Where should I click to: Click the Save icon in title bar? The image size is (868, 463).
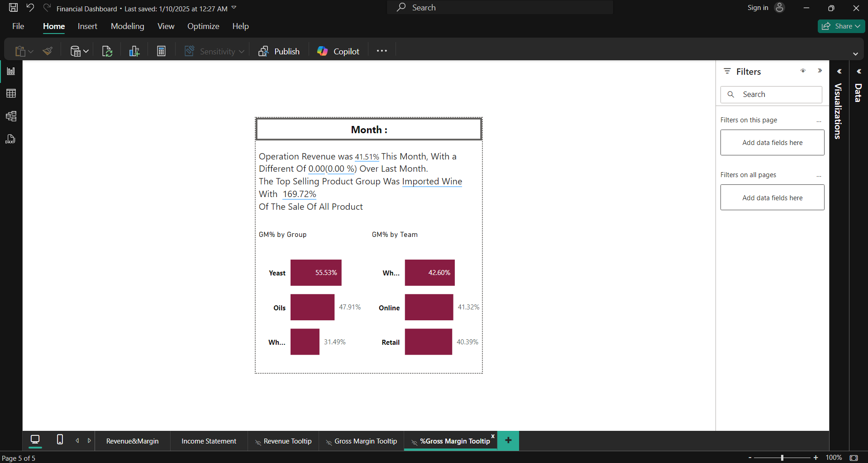pyautogui.click(x=14, y=8)
